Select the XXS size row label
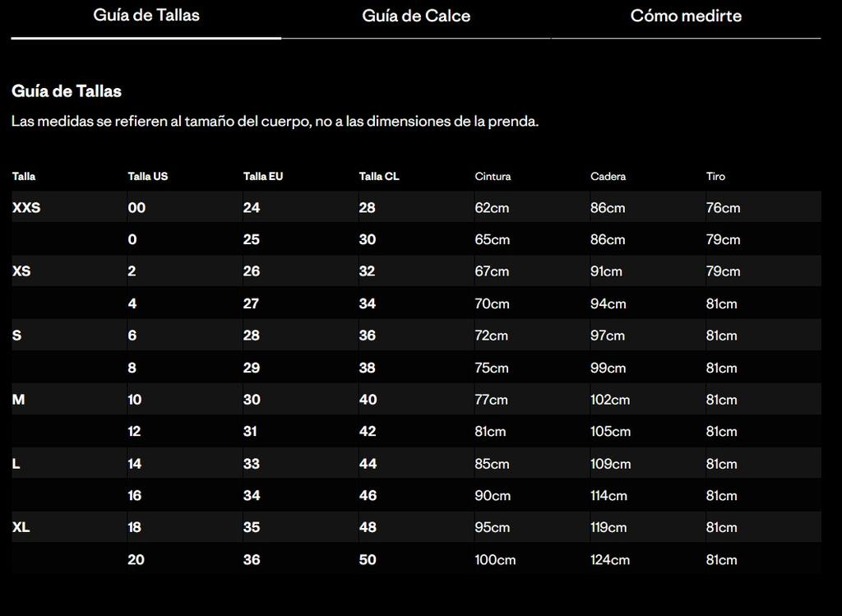 tap(26, 208)
